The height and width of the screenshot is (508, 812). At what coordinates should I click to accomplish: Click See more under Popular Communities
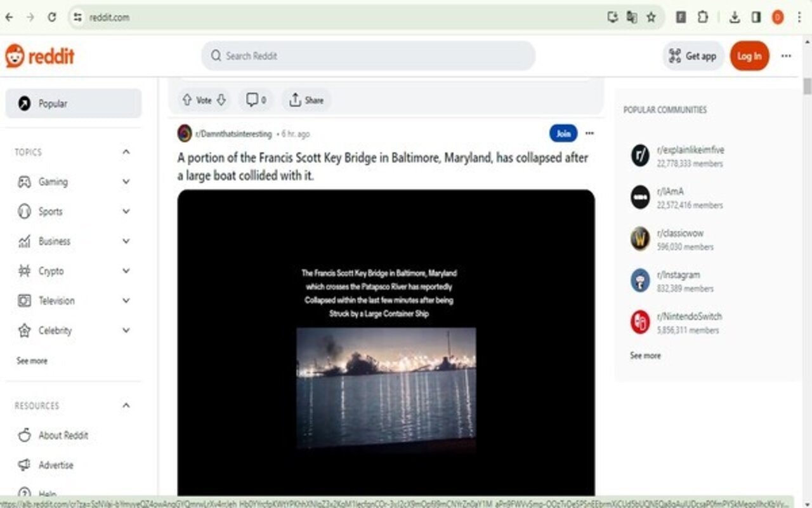[645, 356]
